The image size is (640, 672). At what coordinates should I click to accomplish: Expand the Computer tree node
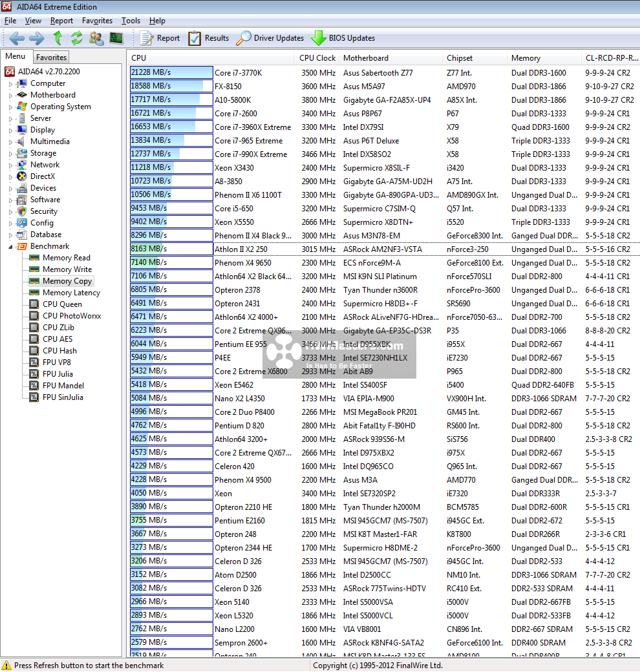point(11,84)
